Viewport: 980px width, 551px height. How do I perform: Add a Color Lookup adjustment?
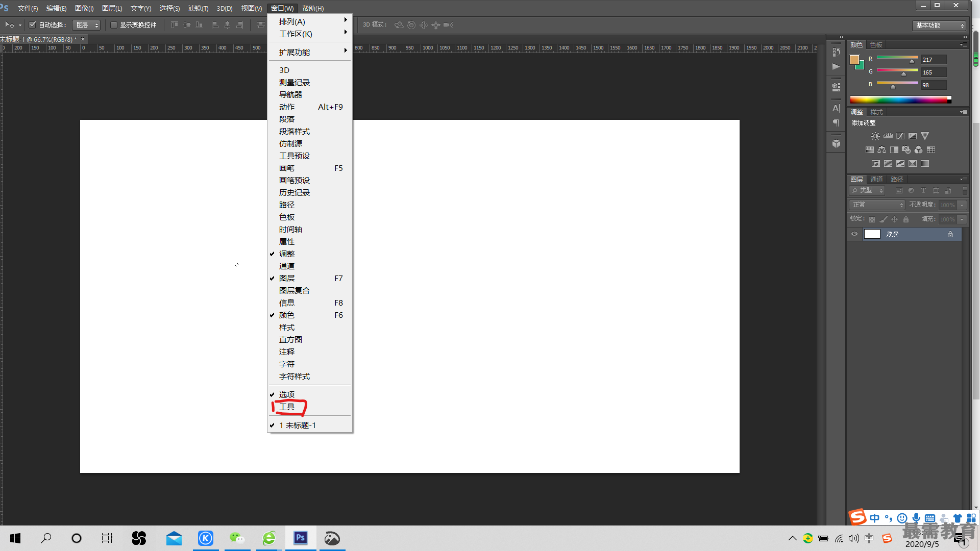[931, 150]
